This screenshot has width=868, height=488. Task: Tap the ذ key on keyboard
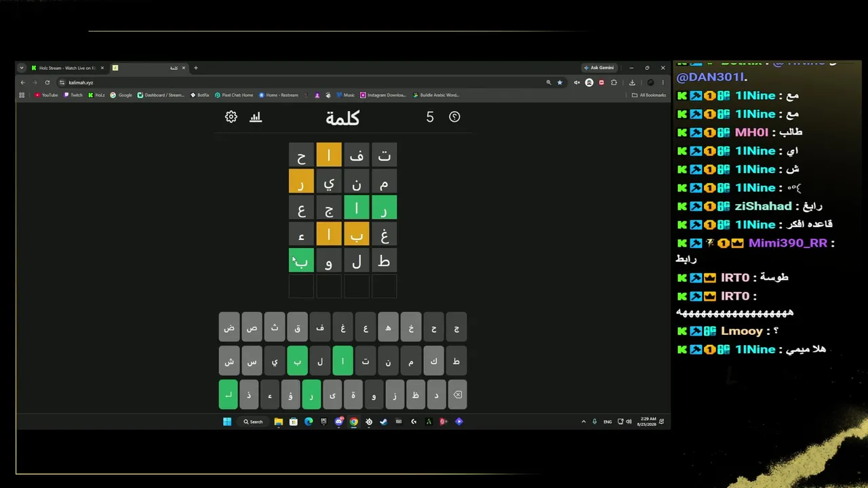point(249,394)
